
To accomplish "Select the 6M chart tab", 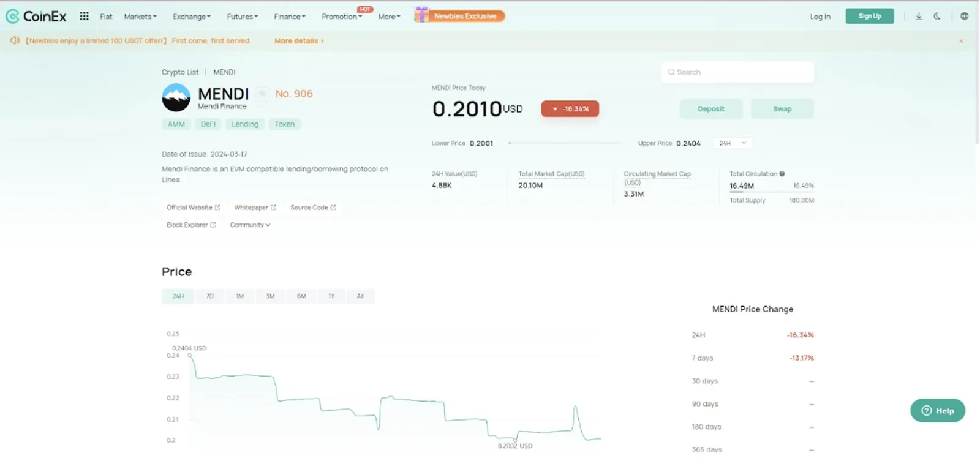I will coord(301,296).
